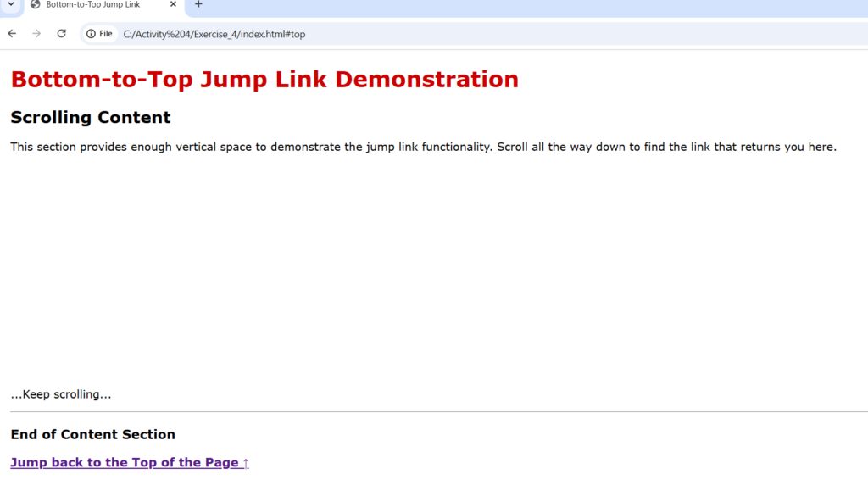Click the Keep scrolling text
This screenshot has width=868, height=502.
(x=61, y=394)
